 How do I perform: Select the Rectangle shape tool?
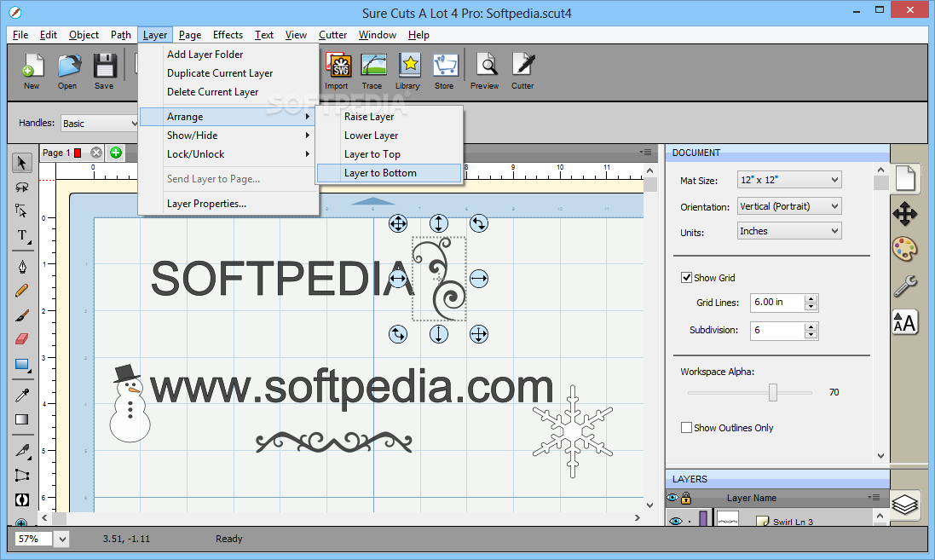point(22,365)
